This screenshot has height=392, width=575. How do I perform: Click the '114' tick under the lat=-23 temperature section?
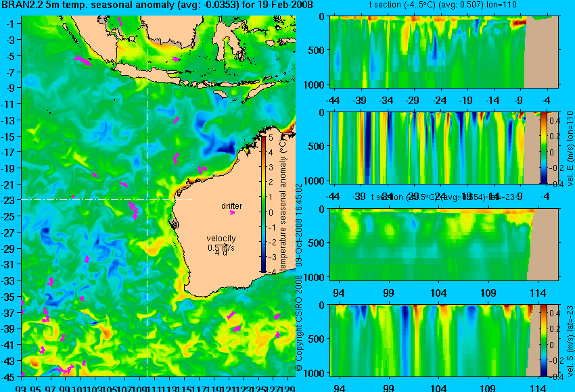click(538, 293)
